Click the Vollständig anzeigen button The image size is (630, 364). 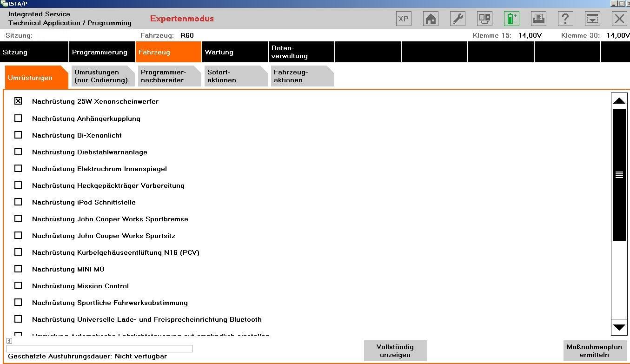395,351
